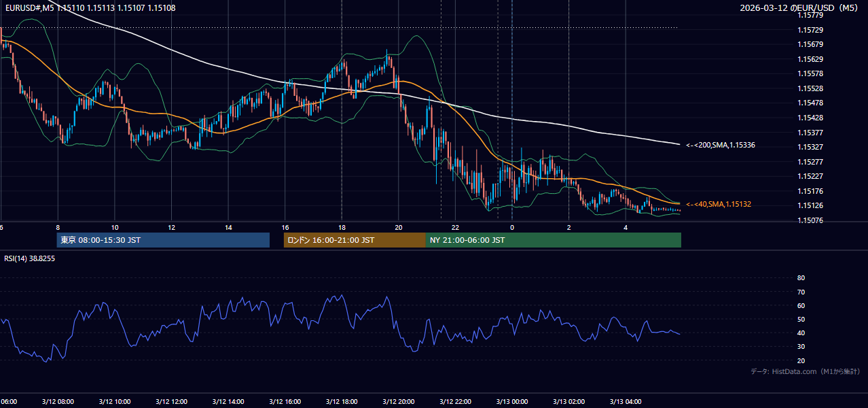Click price axis value 1.15629

click(810, 60)
